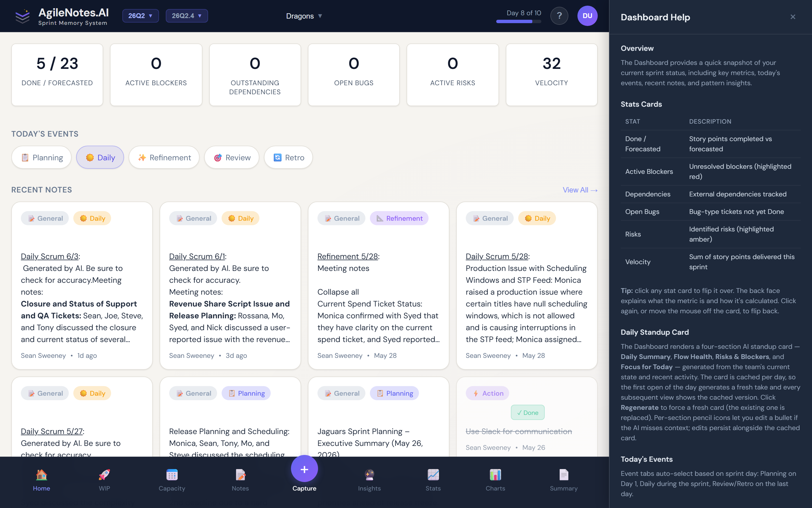Open the Refinement 5/28 note title
Screen dimensions: 812x508
(348, 256)
